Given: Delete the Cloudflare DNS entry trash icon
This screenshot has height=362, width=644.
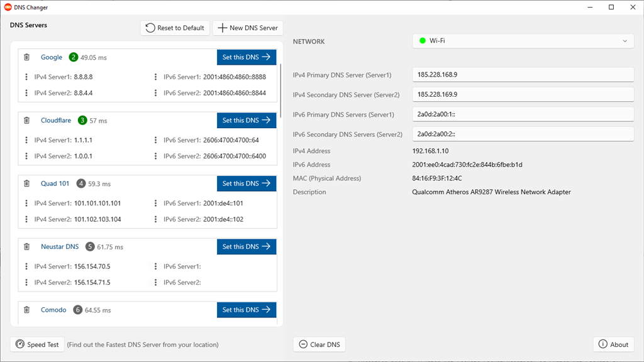Looking at the screenshot, I should (26, 120).
